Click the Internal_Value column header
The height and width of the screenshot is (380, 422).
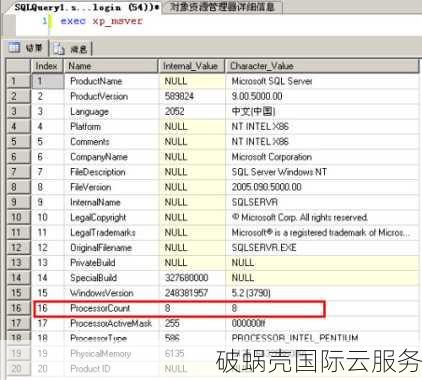point(192,66)
